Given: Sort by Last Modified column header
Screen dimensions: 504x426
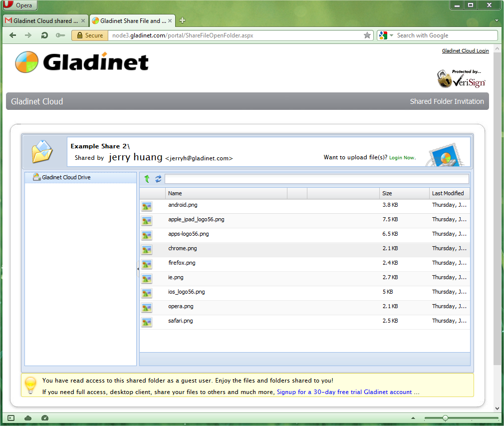Looking at the screenshot, I should click(x=449, y=193).
